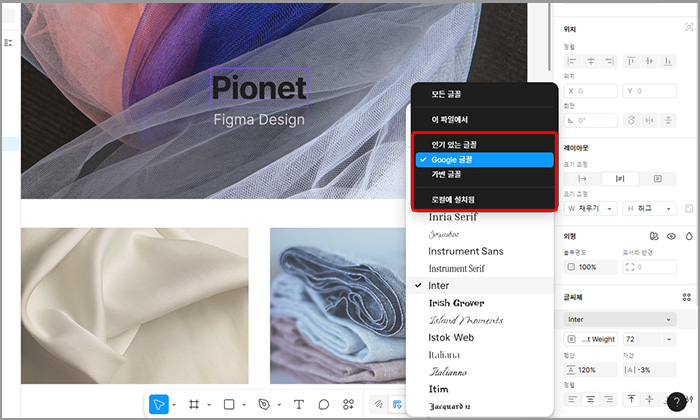Click the focus icon beside 위치 header

(688, 27)
